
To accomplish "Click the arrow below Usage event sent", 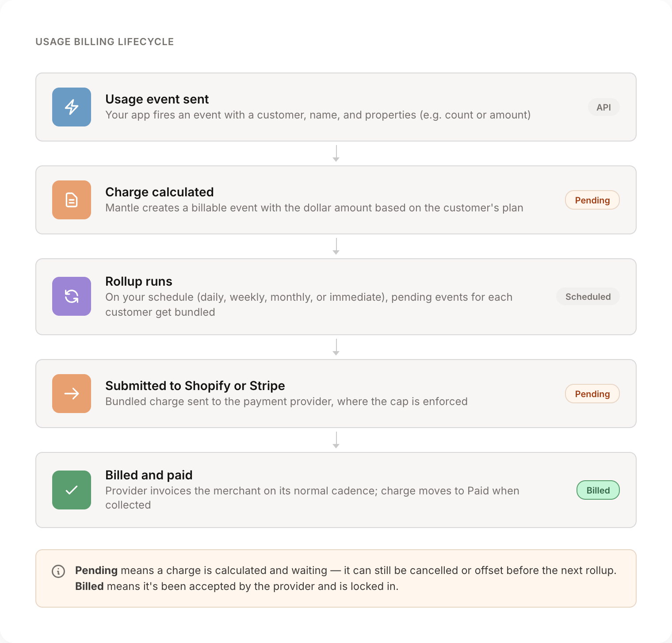I will click(336, 153).
